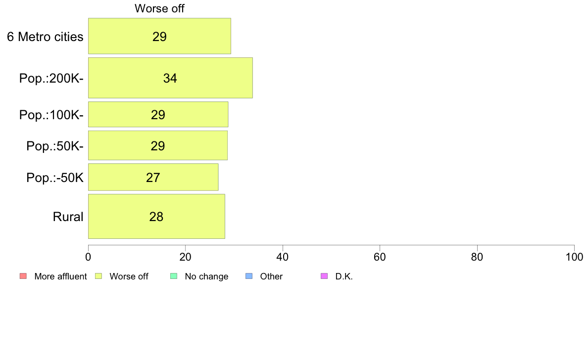Click the Other blue legend swatch
Screen dimensions: 588x364
(249, 276)
